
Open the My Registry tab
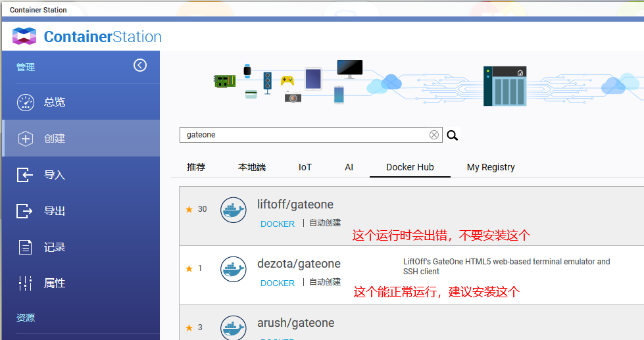pyautogui.click(x=491, y=167)
